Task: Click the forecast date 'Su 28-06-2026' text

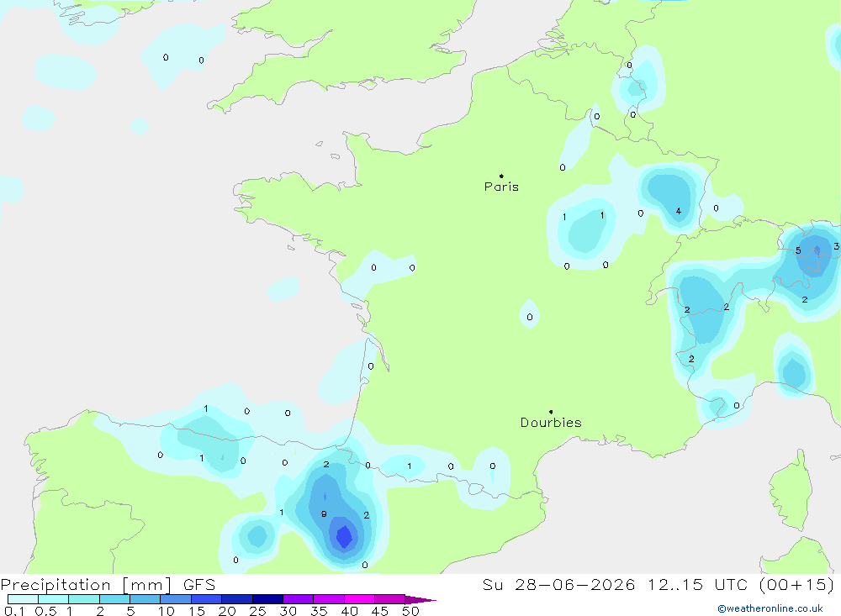Action: (x=558, y=584)
